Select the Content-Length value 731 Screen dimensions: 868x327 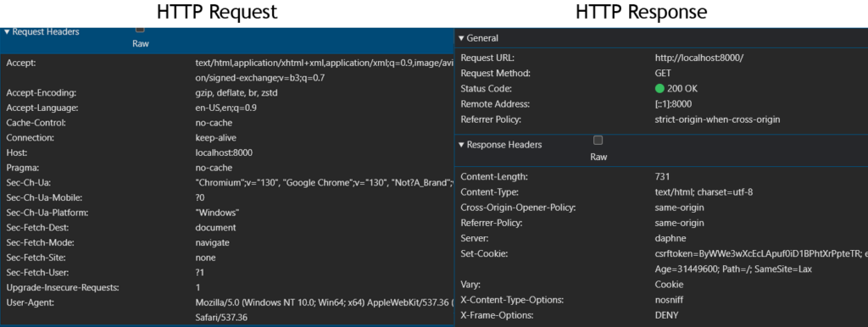pos(662,177)
